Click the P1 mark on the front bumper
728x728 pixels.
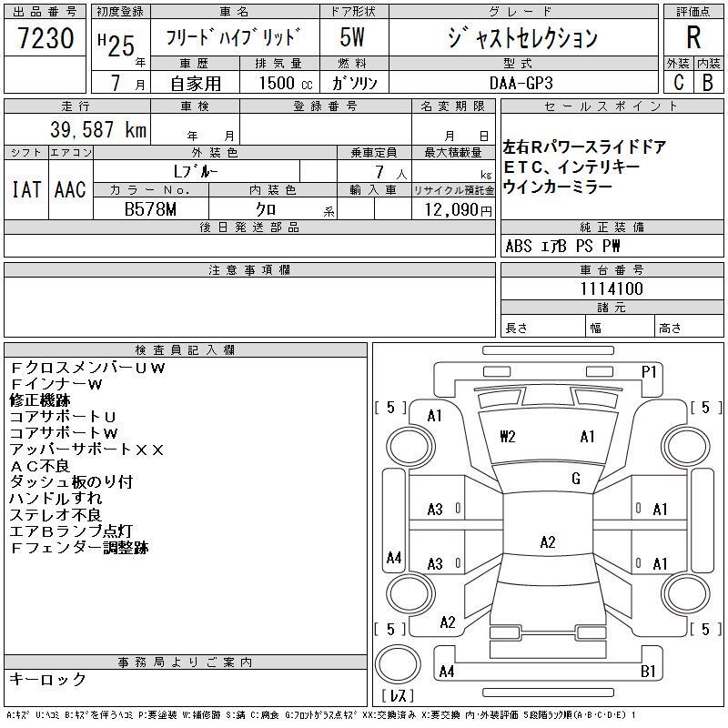point(648,372)
